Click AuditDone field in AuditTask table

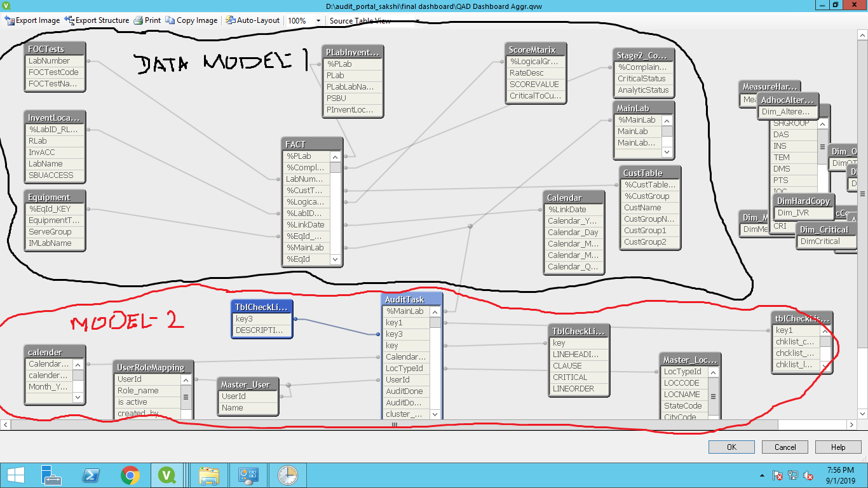point(407,391)
